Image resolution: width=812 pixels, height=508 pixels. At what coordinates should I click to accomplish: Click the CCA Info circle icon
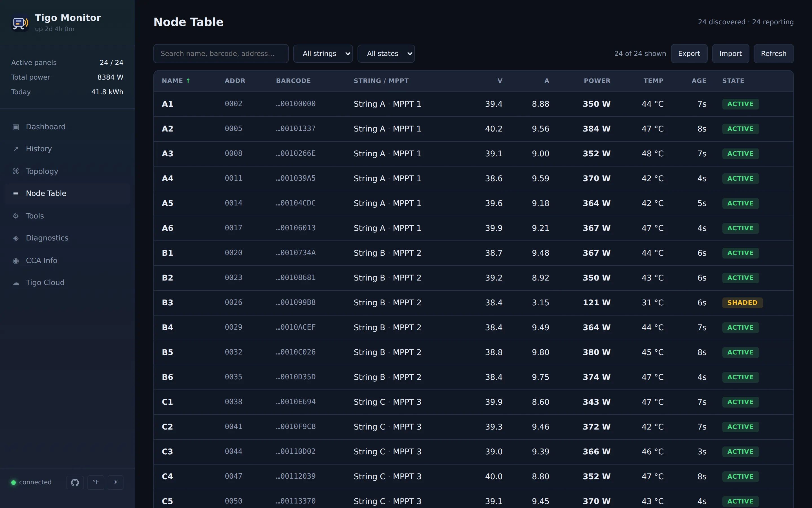(x=16, y=261)
